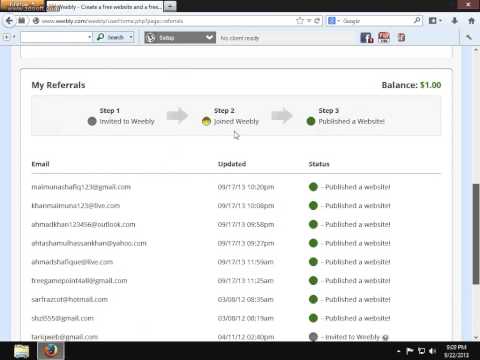Click the page vertical scrollbar thumb

click(476, 233)
